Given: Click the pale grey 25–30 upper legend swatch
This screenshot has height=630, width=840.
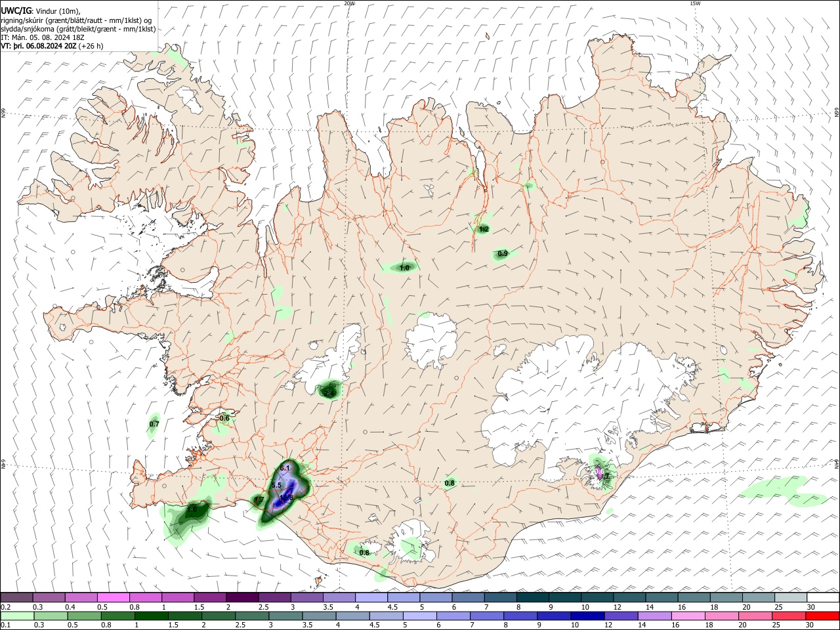Looking at the screenshot, I should (791, 597).
